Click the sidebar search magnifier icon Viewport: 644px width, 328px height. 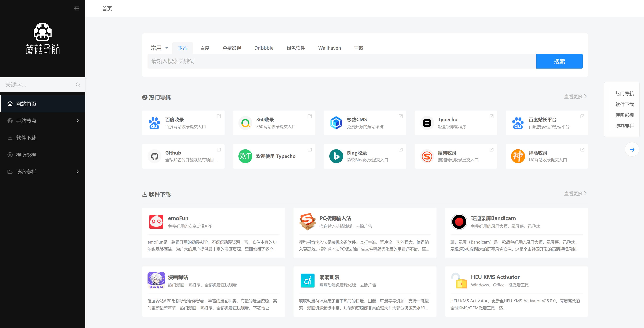[78, 85]
